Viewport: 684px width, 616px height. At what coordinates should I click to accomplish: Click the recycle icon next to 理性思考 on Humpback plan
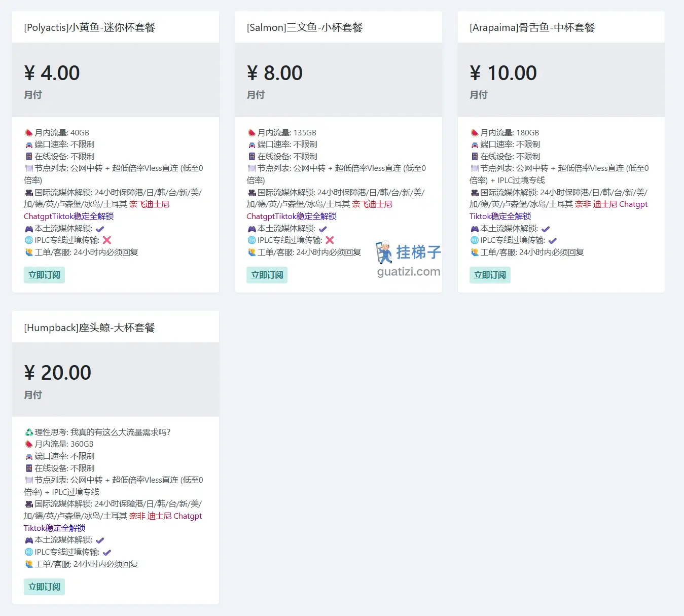(29, 432)
